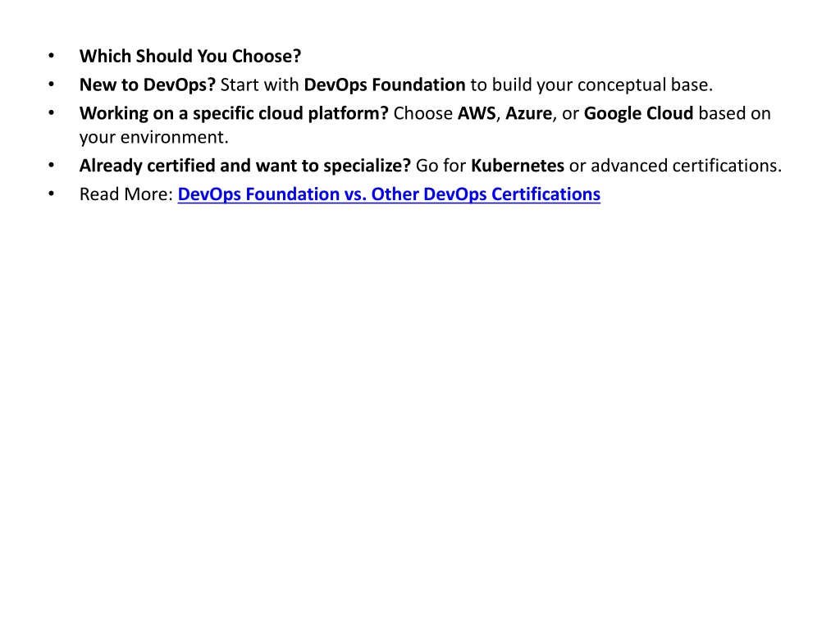Click 'to build your conceptual base.' text
Screen dimensions: 840x630
591,84
